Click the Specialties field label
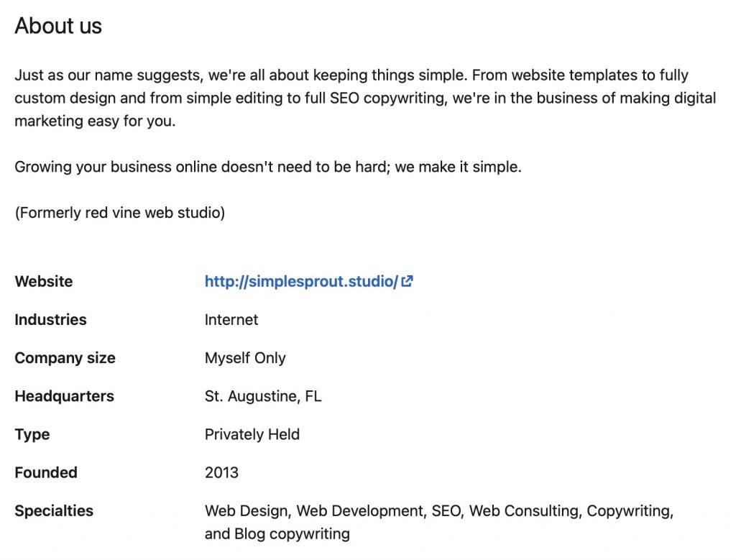 (54, 511)
